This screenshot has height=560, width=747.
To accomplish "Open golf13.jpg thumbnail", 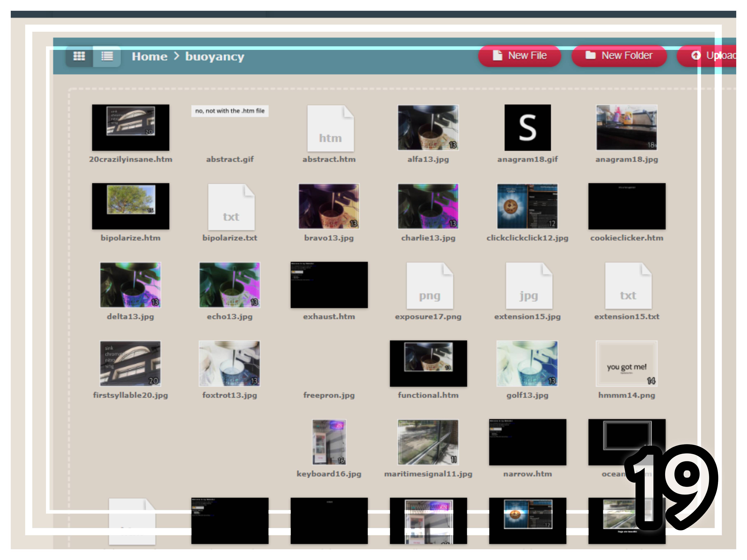I will (x=527, y=363).
